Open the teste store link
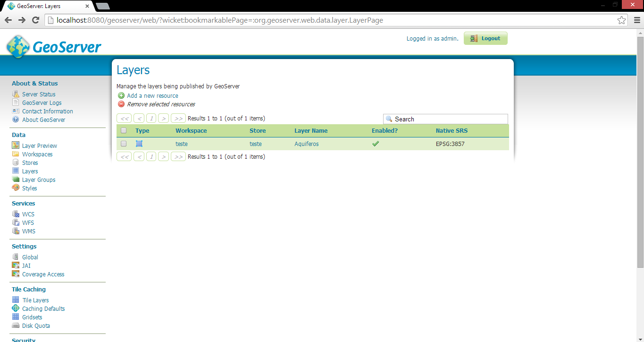This screenshot has width=644, height=342. [256, 144]
